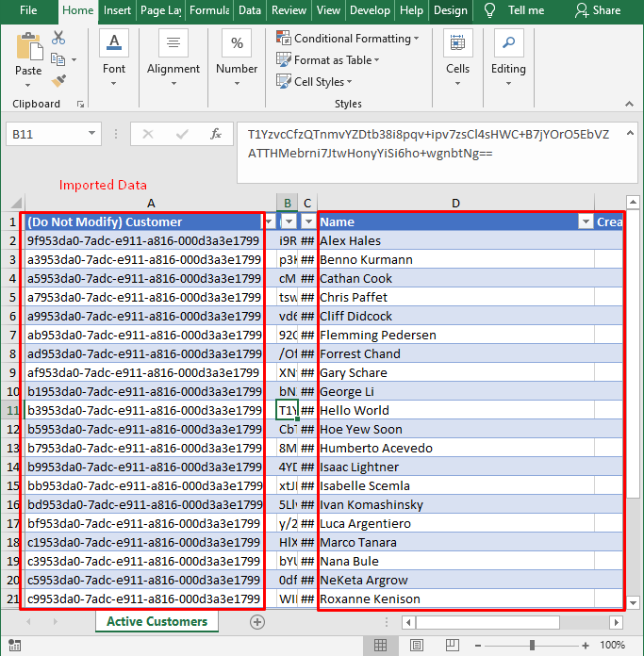Open Format as Table dropdown
Screen dimensions: 644x656
tap(327, 60)
